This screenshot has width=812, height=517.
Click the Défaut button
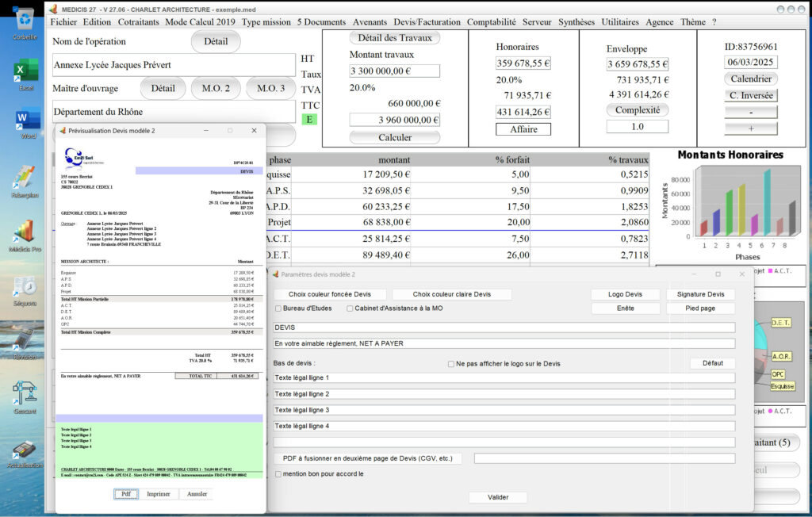713,363
